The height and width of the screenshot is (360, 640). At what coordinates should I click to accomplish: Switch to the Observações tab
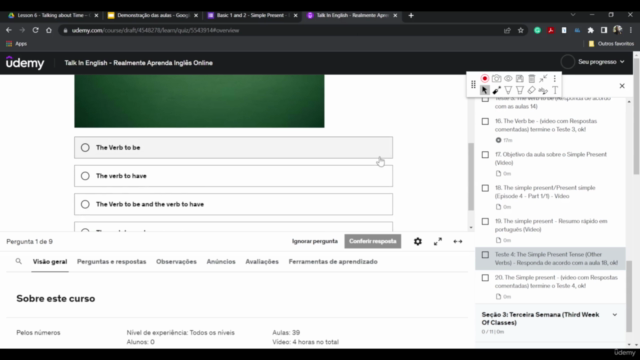(x=176, y=262)
